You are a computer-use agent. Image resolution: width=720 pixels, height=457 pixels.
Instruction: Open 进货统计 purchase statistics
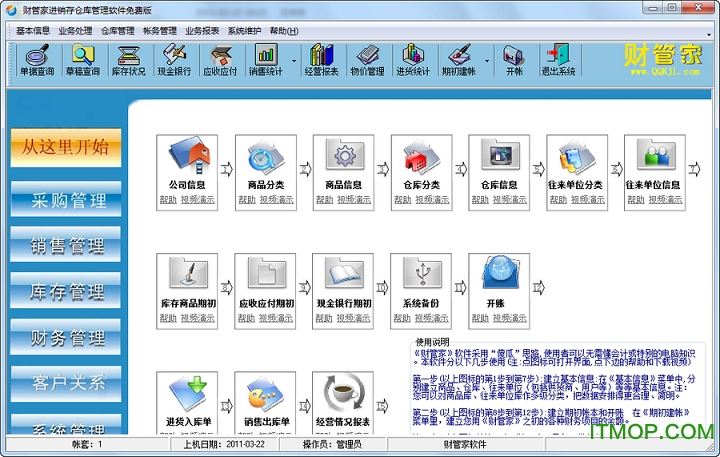tap(413, 60)
